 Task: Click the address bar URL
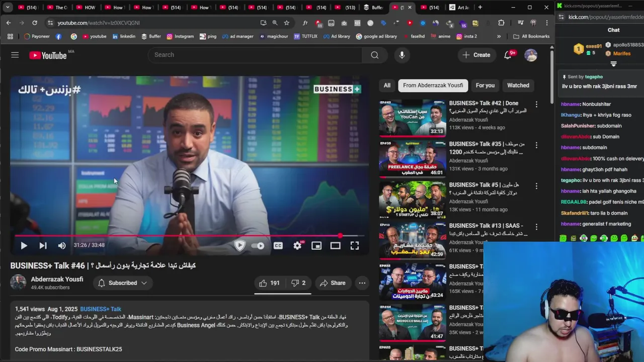(99, 23)
